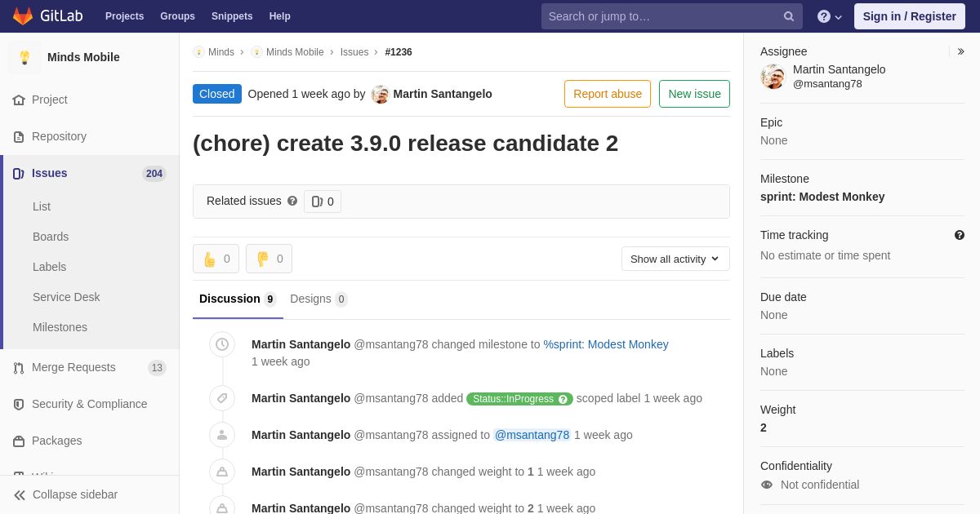The width and height of the screenshot is (980, 514).
Task: Click the Not confidential eye icon
Action: (x=767, y=485)
